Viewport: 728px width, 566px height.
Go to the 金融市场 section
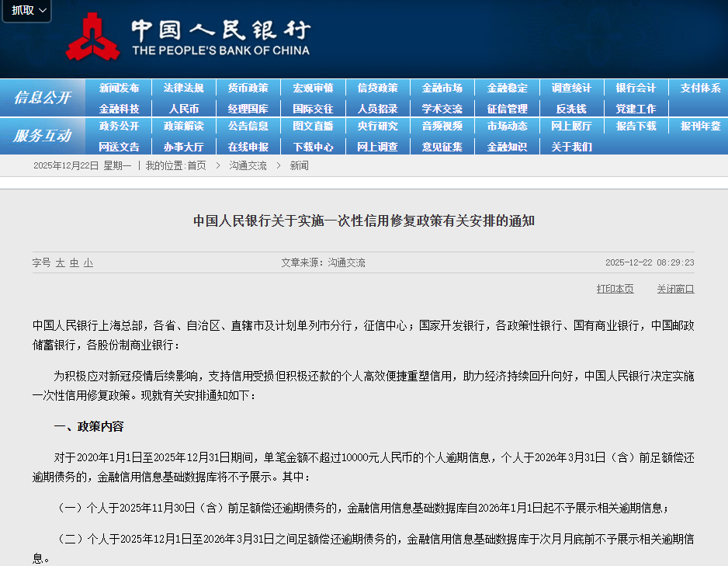[442, 89]
